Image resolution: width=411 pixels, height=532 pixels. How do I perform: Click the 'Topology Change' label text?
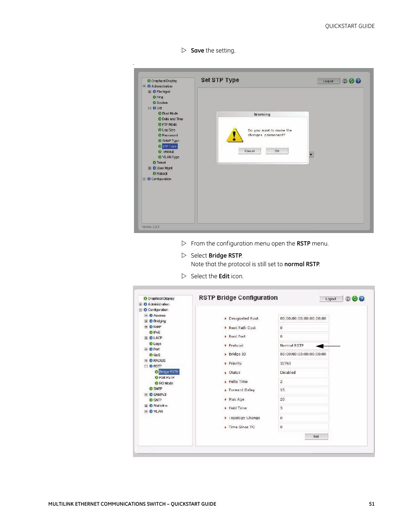pyautogui.click(x=244, y=418)
